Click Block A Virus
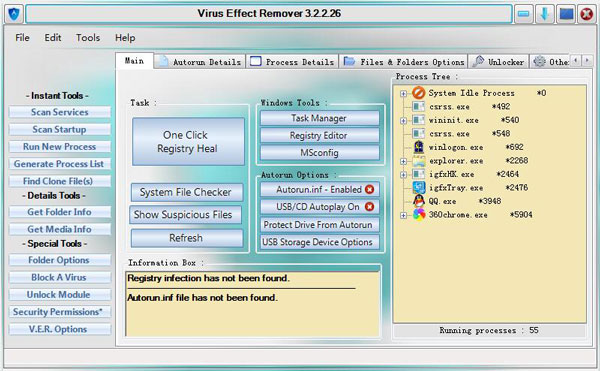 pos(60,277)
